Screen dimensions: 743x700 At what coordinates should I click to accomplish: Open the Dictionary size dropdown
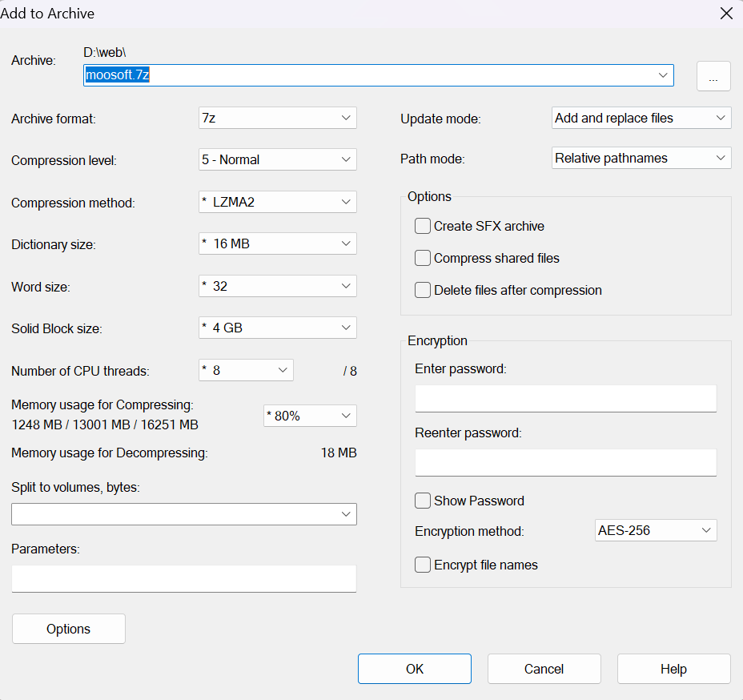pyautogui.click(x=277, y=243)
